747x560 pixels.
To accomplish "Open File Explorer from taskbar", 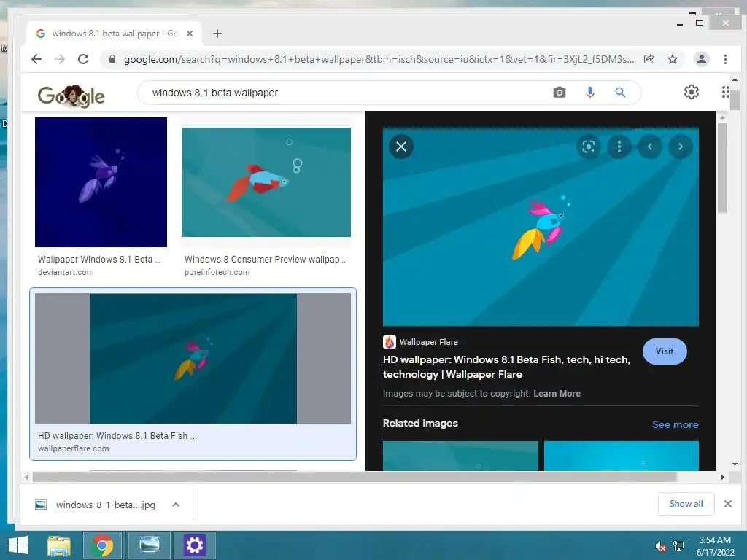I will [x=59, y=545].
